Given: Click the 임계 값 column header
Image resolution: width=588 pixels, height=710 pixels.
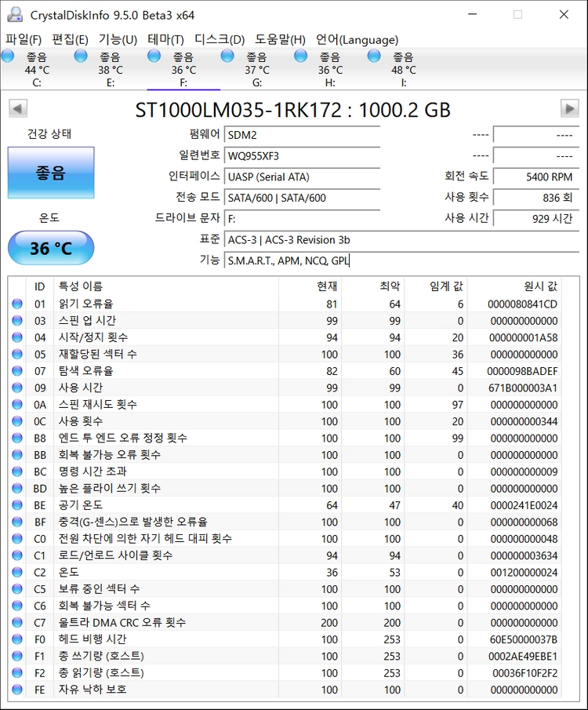Looking at the screenshot, I should [436, 286].
